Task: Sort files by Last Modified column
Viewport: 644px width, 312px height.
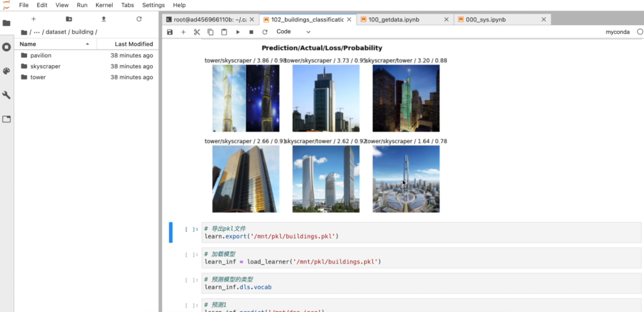Action: pyautogui.click(x=134, y=44)
